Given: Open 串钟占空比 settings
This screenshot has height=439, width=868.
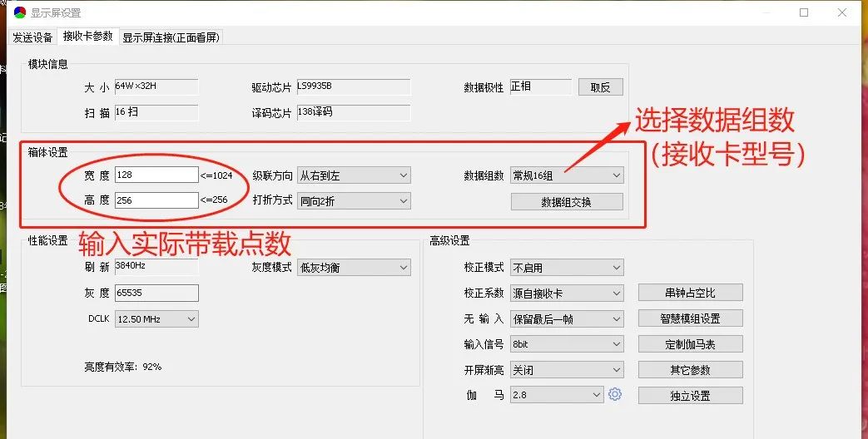Looking at the screenshot, I should [x=690, y=293].
